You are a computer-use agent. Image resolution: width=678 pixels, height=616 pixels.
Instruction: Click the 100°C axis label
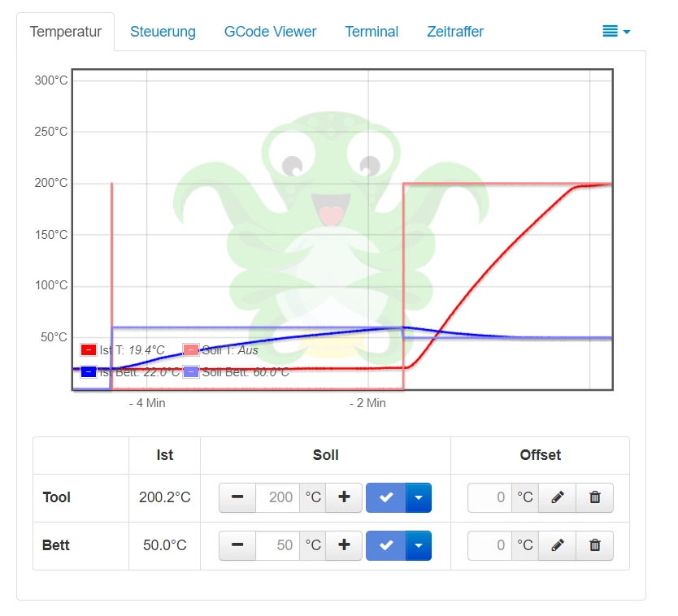point(51,285)
